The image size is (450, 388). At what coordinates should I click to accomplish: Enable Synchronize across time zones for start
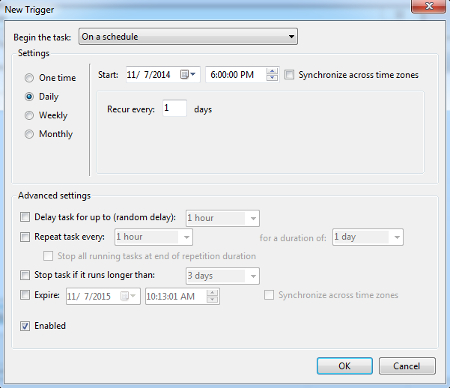(289, 75)
